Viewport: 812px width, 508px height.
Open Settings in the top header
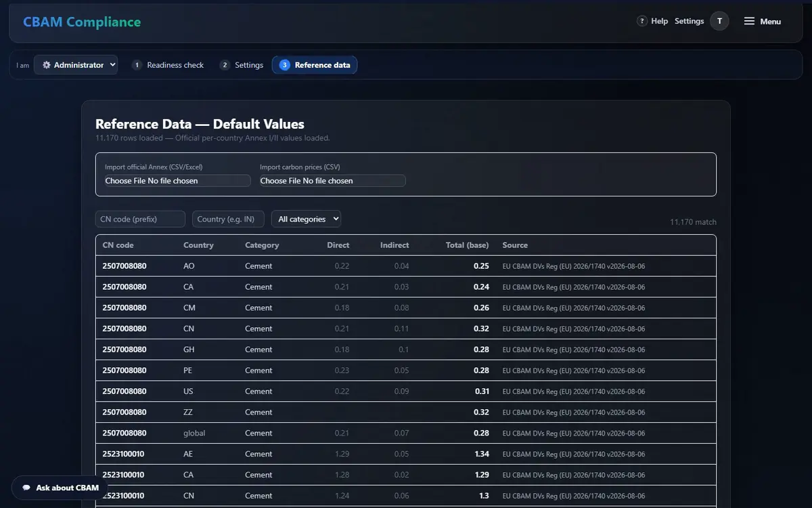pyautogui.click(x=689, y=21)
